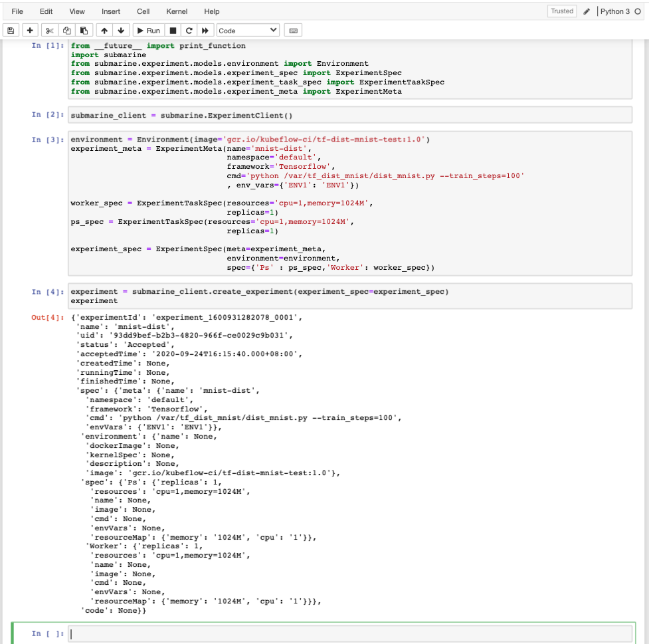Screen dimensions: 649x644
Task: Paste cells below icon
Action: tap(84, 31)
